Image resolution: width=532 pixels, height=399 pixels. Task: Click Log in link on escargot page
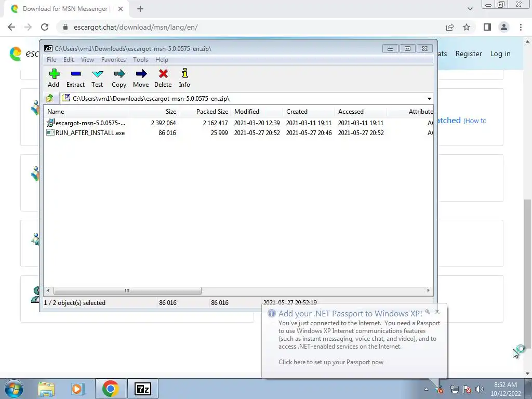click(x=500, y=54)
